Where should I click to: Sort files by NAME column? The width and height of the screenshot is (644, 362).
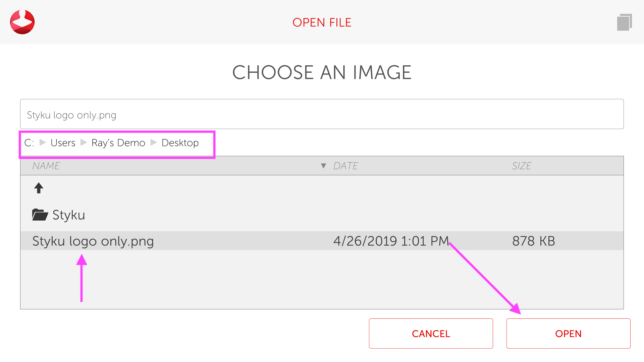click(x=46, y=166)
